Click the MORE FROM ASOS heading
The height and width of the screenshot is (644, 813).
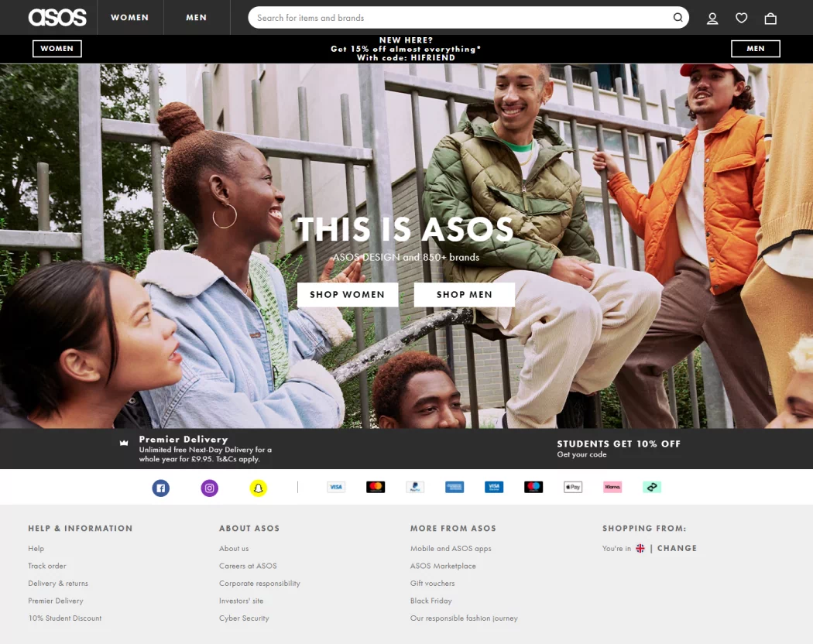tap(453, 529)
